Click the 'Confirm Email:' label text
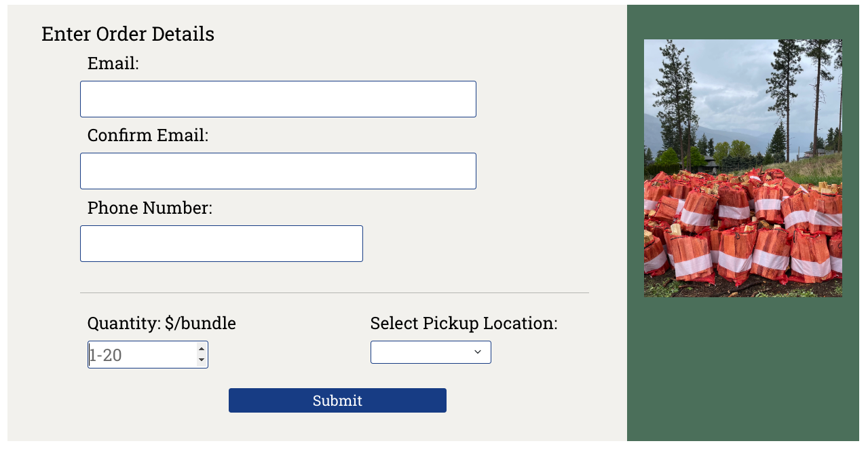 [x=148, y=136]
